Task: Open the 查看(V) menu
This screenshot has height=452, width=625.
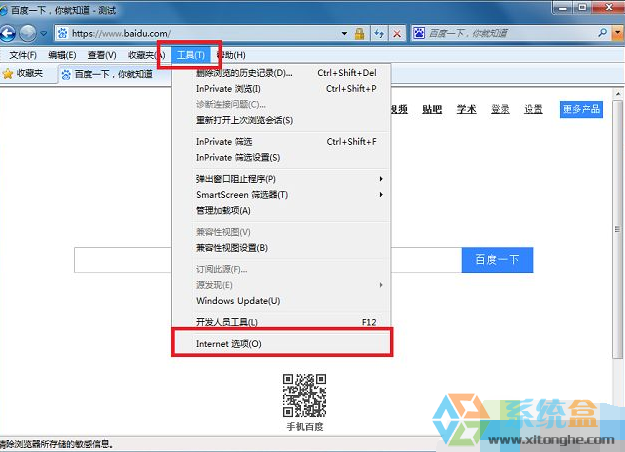Action: [x=102, y=55]
